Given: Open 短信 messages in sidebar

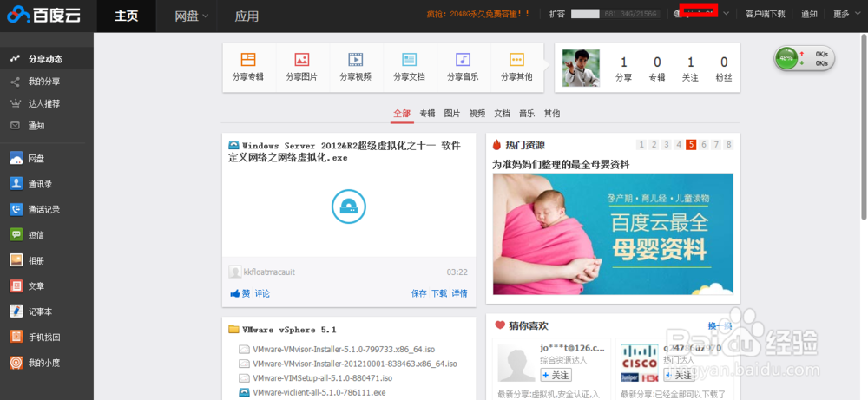Looking at the screenshot, I should point(47,235).
